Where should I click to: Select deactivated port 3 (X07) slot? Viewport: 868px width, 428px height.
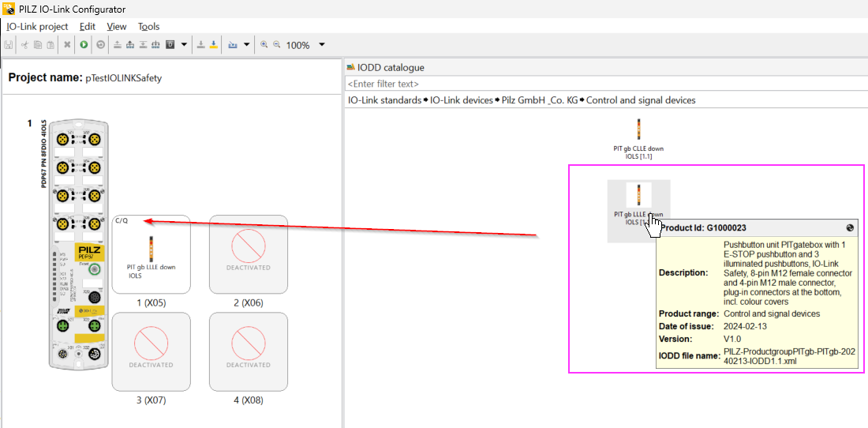[152, 351]
